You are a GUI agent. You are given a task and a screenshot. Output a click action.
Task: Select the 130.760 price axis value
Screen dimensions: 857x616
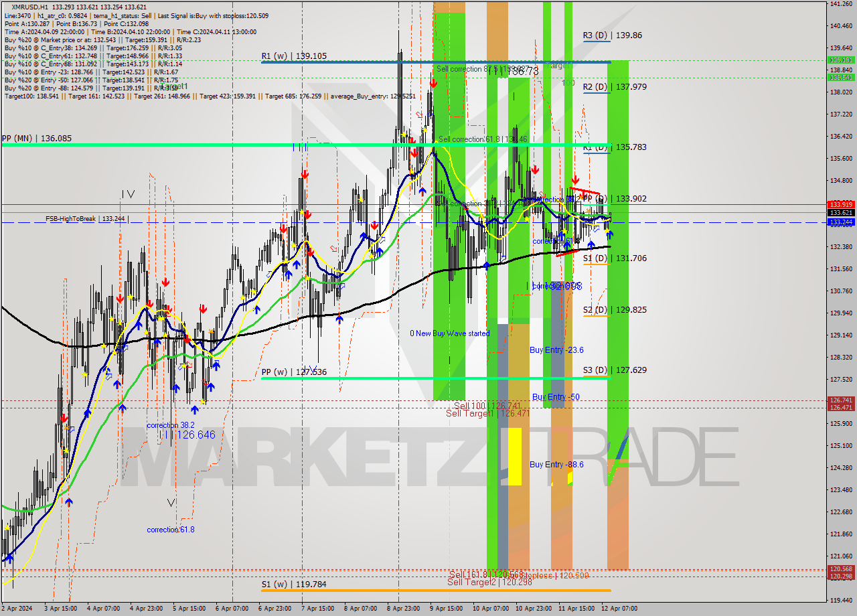841,291
